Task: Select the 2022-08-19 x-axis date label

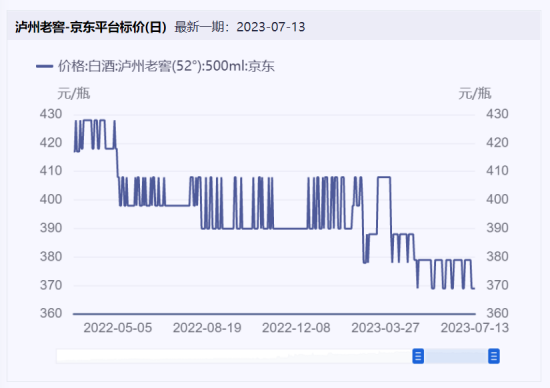Action: pos(207,328)
